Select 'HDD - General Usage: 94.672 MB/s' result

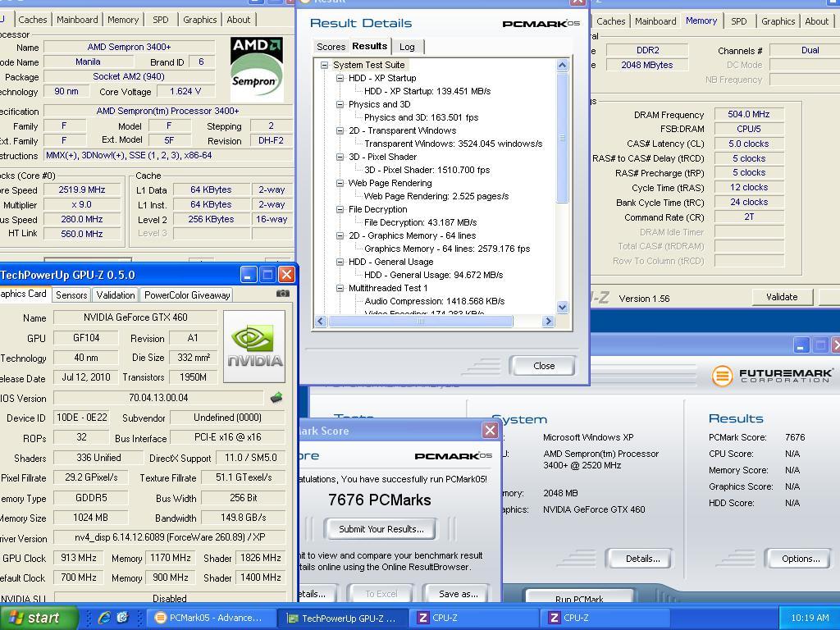(x=433, y=275)
